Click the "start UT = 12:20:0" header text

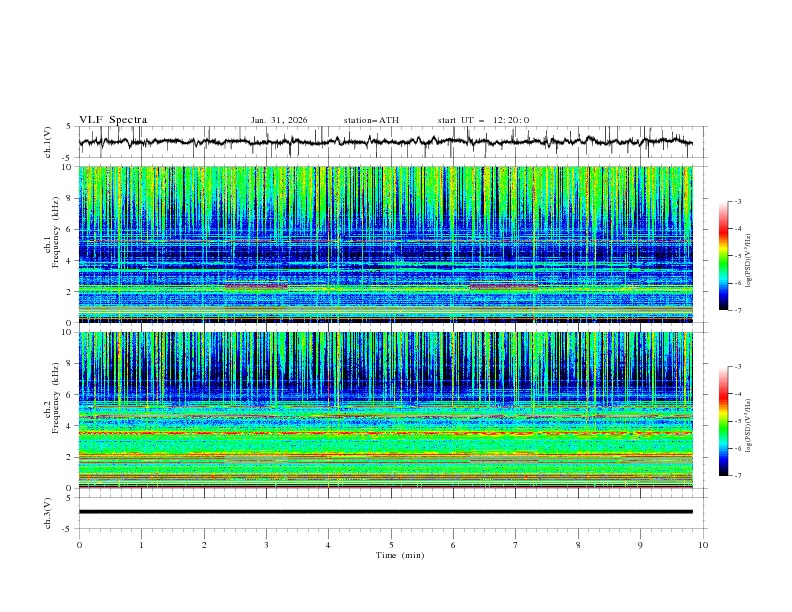[x=483, y=120]
